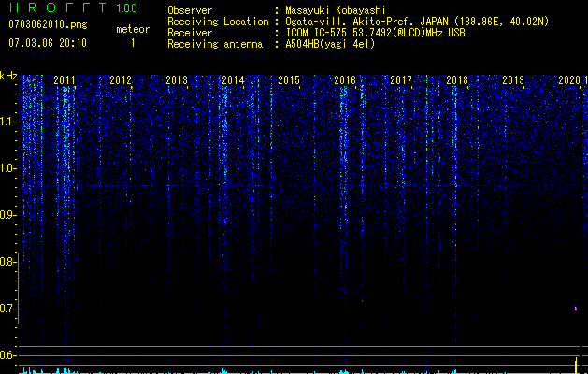Click the 2012 time marker
Viewport: 588px width, 374px height.
[x=121, y=80]
